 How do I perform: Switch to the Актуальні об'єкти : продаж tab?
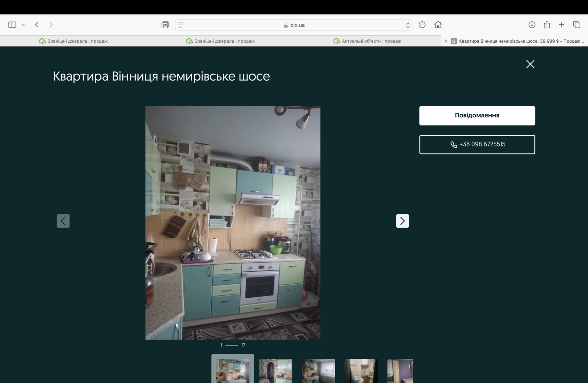point(367,41)
